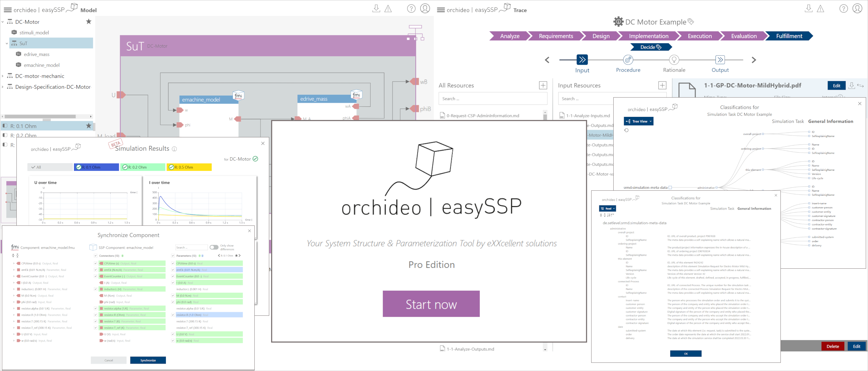
Task: Expand CPUtime (0.0 s) row in FMU list
Action: tap(14, 264)
